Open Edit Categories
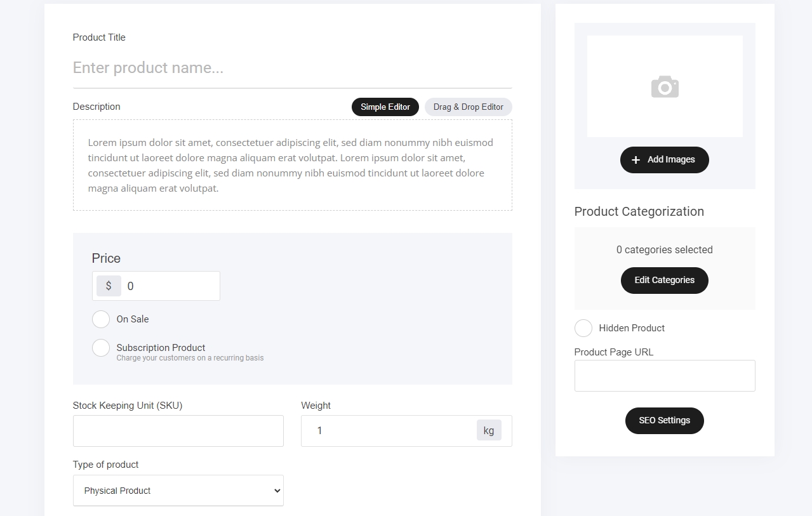Viewport: 812px width, 516px height. pos(664,281)
